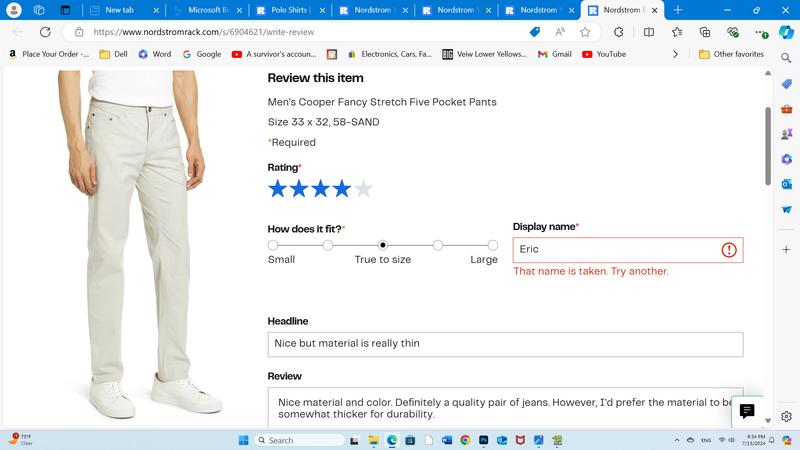Open the YouTube bookmark
The image size is (800, 450).
click(x=604, y=54)
